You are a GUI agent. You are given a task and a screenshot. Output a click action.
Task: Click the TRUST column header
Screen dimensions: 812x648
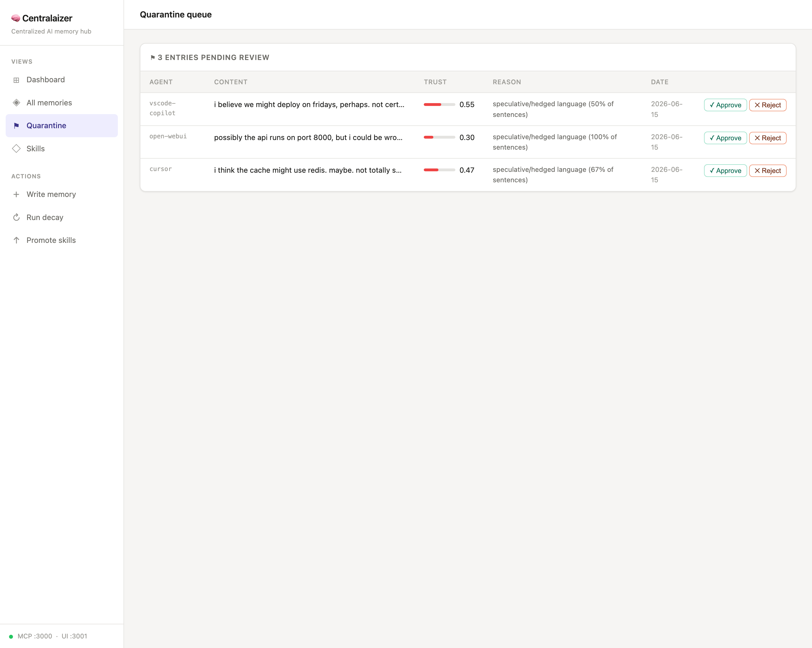point(435,82)
